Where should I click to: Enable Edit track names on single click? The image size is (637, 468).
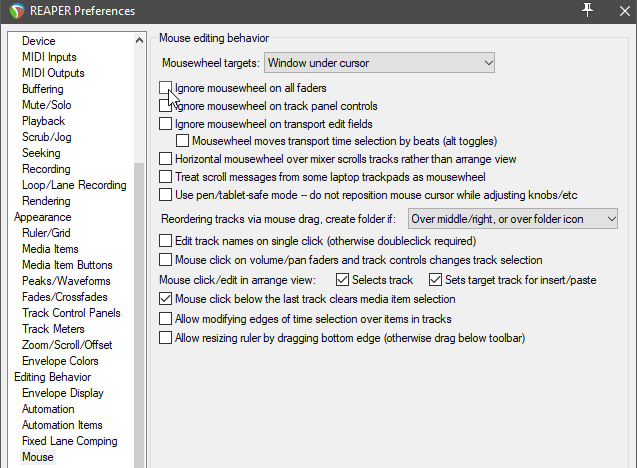[x=165, y=241]
